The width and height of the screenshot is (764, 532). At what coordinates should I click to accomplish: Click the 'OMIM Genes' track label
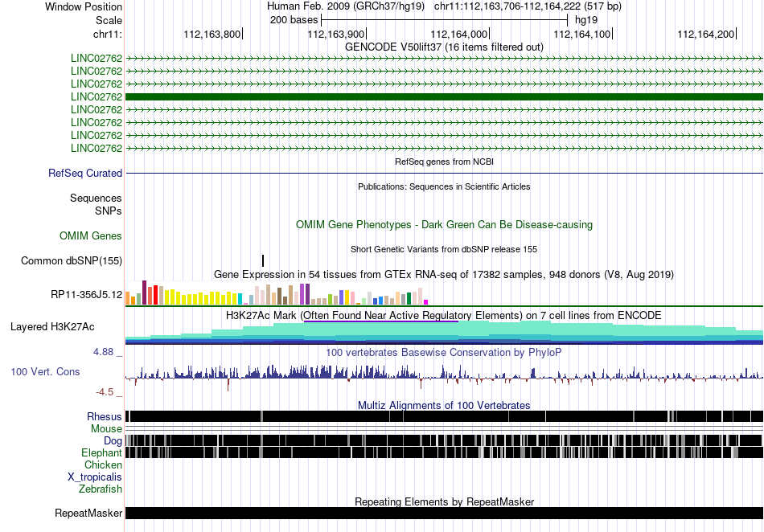91,236
